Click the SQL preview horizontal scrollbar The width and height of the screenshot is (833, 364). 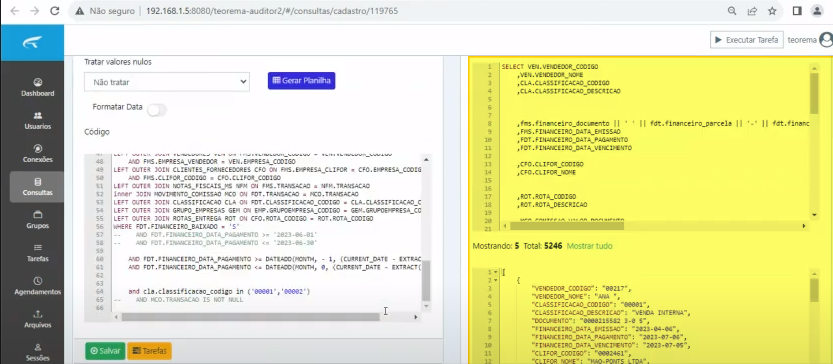point(567,226)
